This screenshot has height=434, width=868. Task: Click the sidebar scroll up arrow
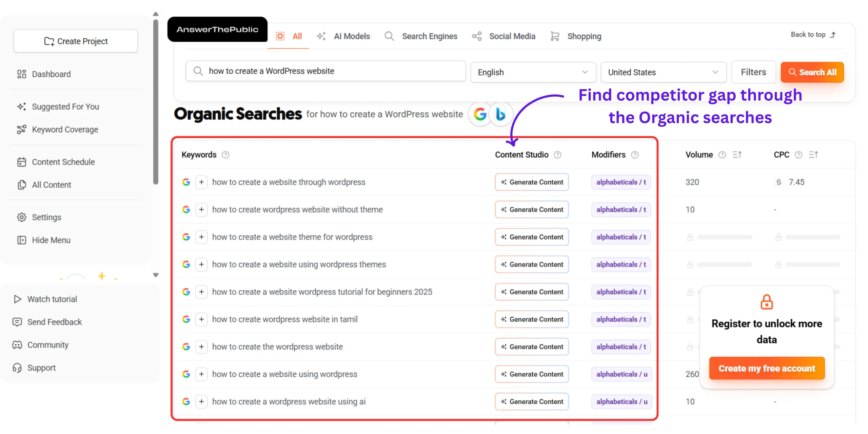click(x=156, y=14)
